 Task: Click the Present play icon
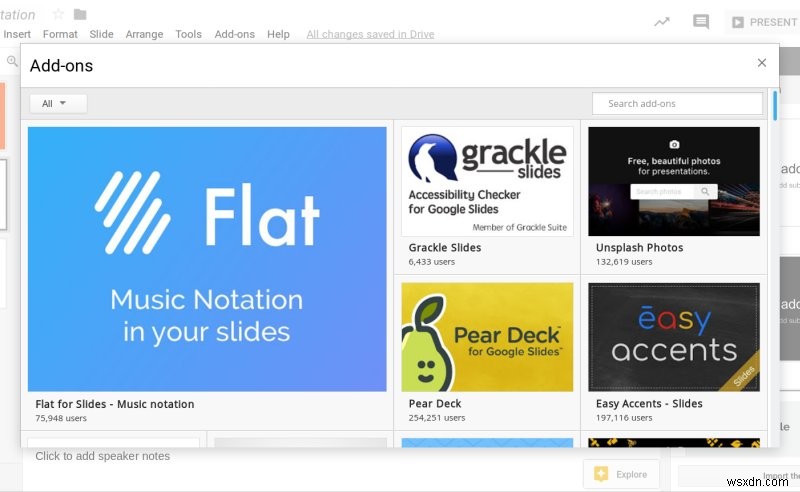[737, 22]
